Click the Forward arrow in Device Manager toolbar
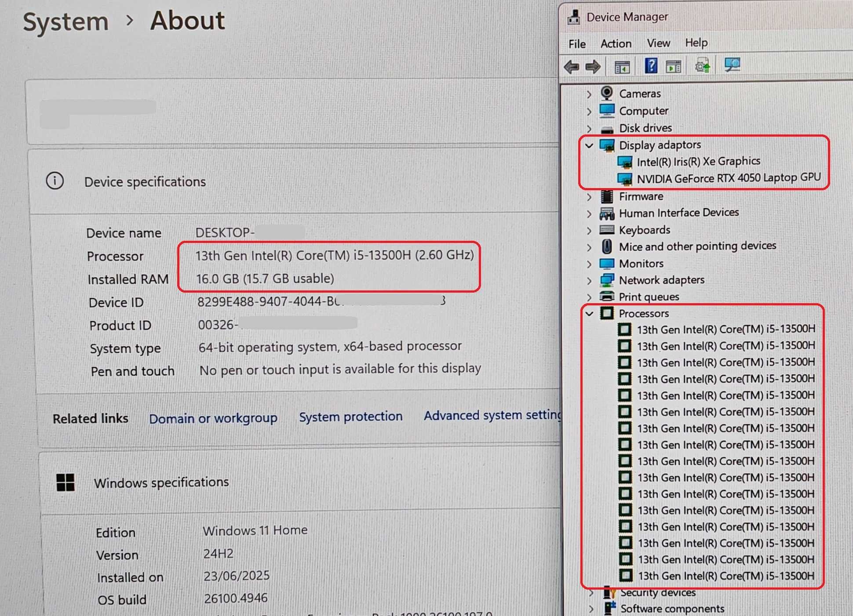This screenshot has width=853, height=616. coord(593,67)
